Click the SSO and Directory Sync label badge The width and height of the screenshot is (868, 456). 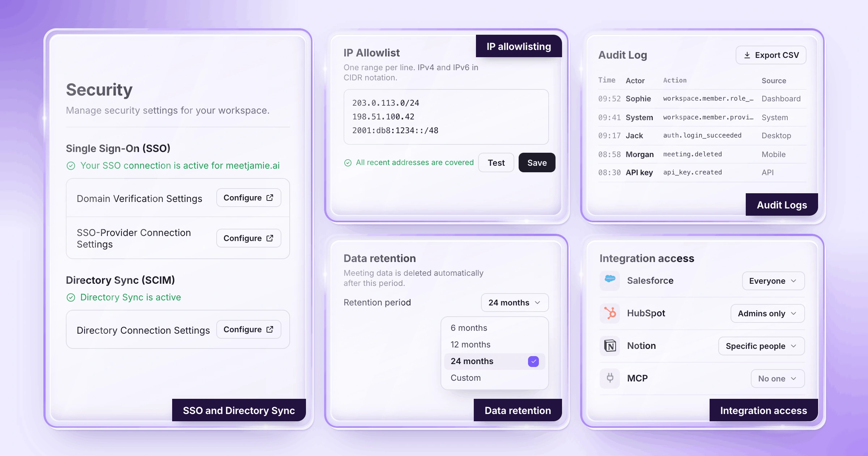coord(239,410)
